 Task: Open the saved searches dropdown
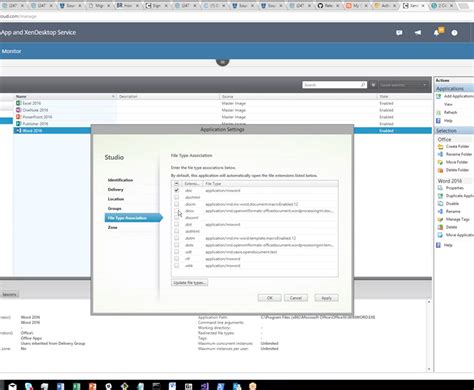[x=403, y=85]
